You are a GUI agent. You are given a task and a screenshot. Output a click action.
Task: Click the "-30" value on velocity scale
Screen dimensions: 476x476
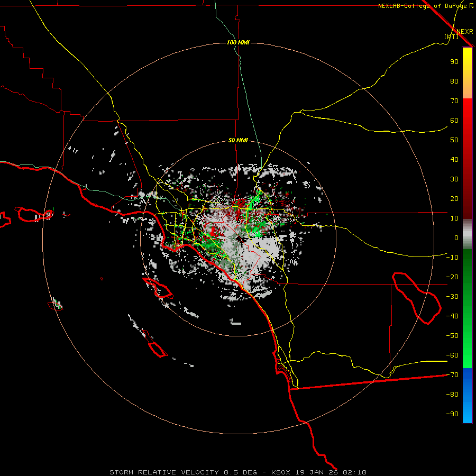point(452,297)
